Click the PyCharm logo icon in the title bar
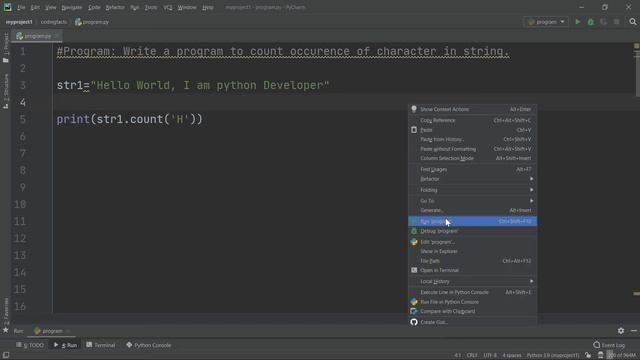 pyautogui.click(x=7, y=7)
